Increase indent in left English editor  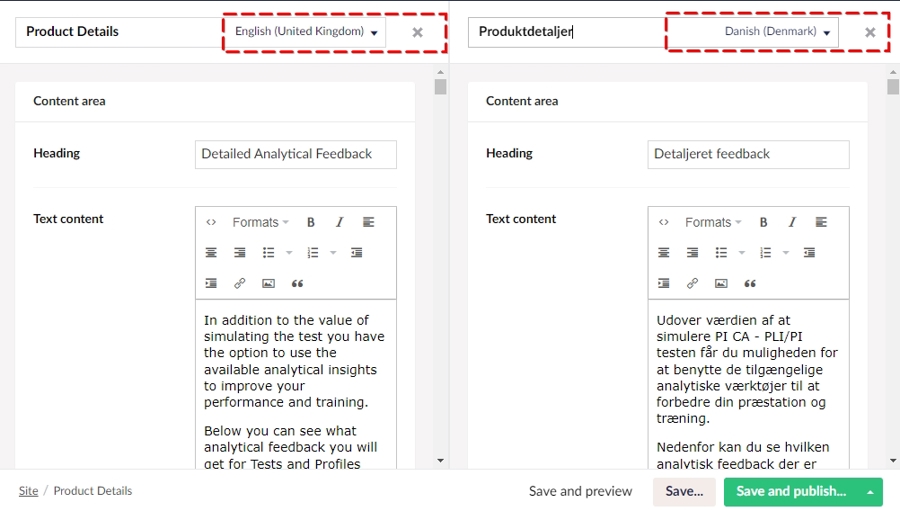coord(211,283)
